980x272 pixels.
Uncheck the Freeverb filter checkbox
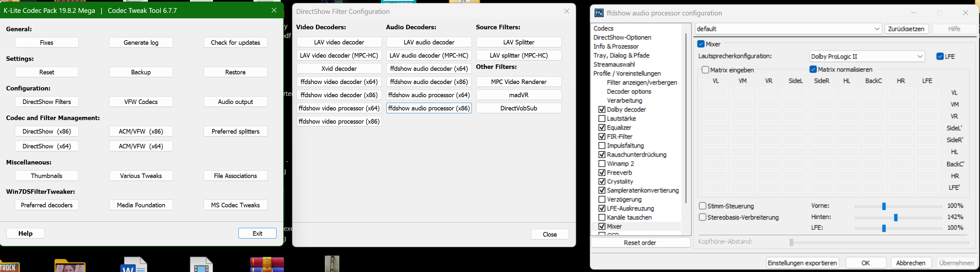pyautogui.click(x=602, y=173)
